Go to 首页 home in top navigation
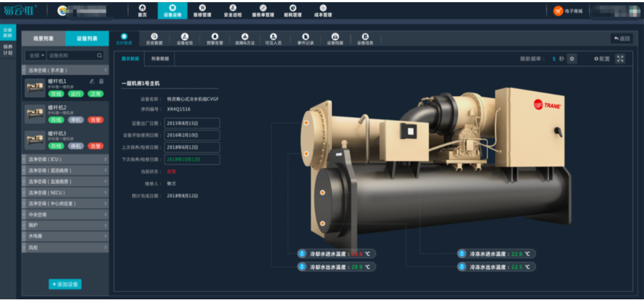644x300 pixels. click(142, 11)
